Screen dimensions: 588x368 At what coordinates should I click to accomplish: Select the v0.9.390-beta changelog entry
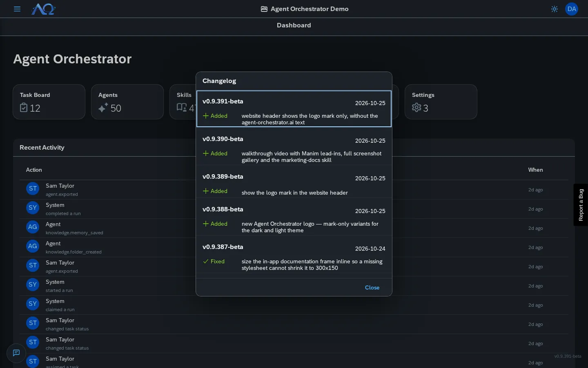click(x=294, y=146)
